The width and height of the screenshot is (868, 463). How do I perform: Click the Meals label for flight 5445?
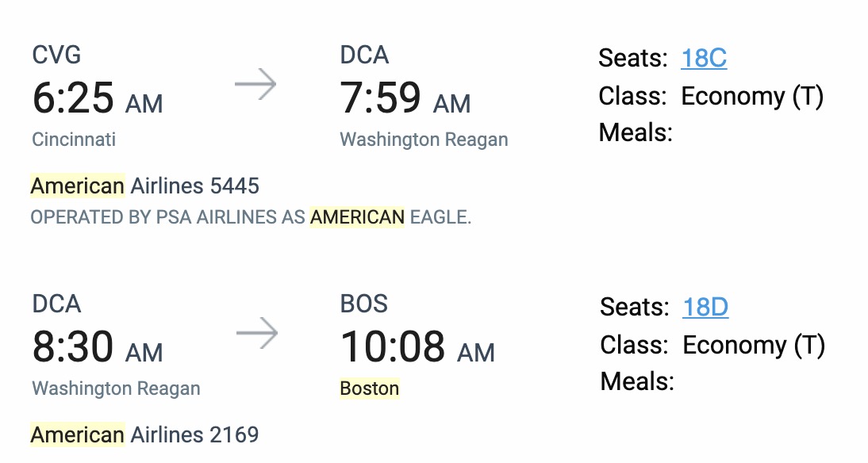coord(636,132)
